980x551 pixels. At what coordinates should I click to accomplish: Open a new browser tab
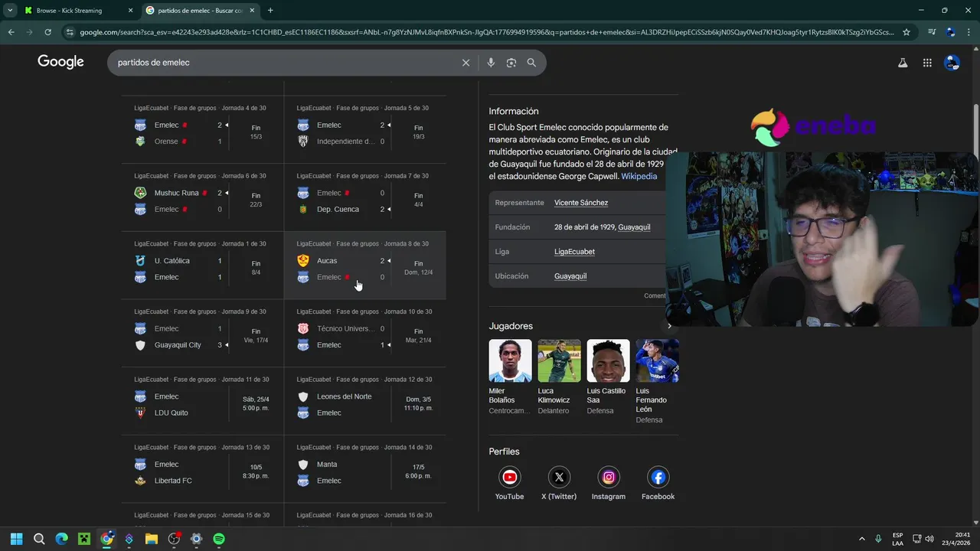[270, 11]
